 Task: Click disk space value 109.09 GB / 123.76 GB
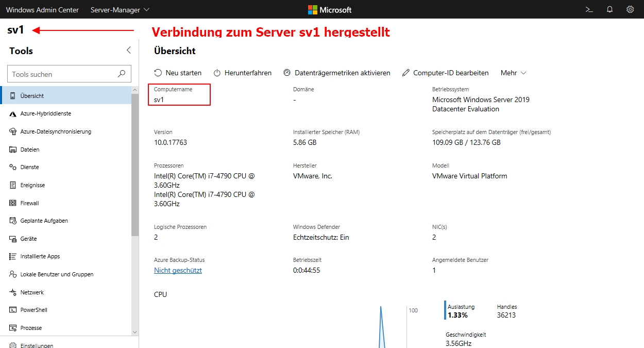466,142
